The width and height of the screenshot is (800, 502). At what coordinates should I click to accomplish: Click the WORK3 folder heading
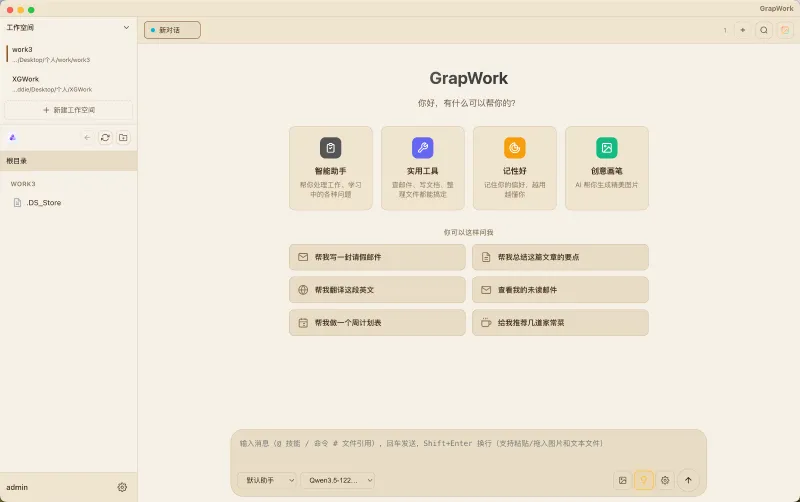coord(23,184)
